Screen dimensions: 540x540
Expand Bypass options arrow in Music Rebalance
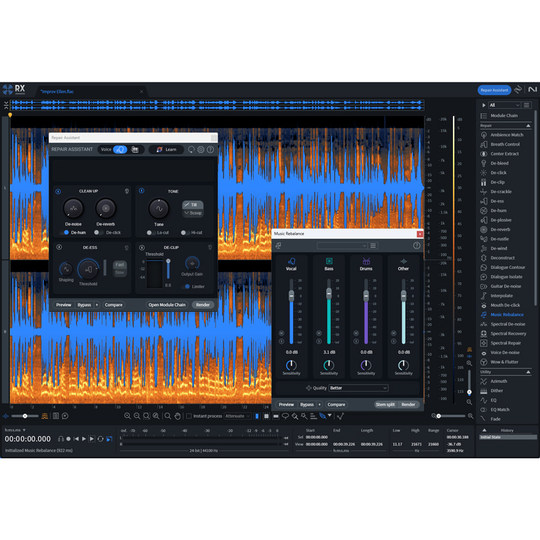320,404
